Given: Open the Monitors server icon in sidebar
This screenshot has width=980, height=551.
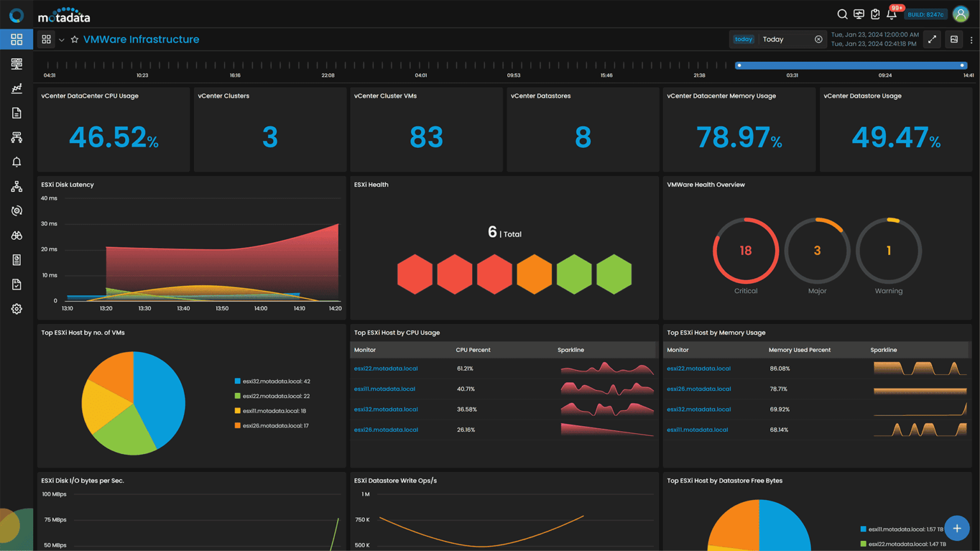Looking at the screenshot, I should point(17,64).
